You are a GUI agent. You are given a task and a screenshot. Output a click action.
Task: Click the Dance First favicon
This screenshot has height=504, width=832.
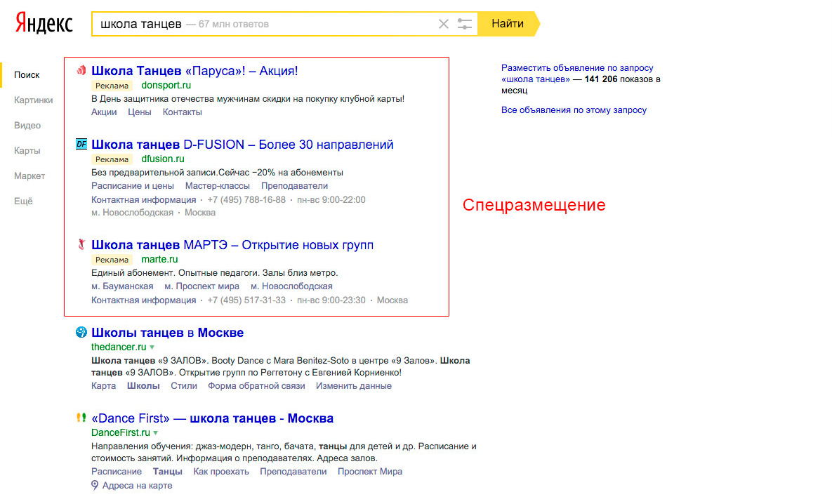[81, 418]
